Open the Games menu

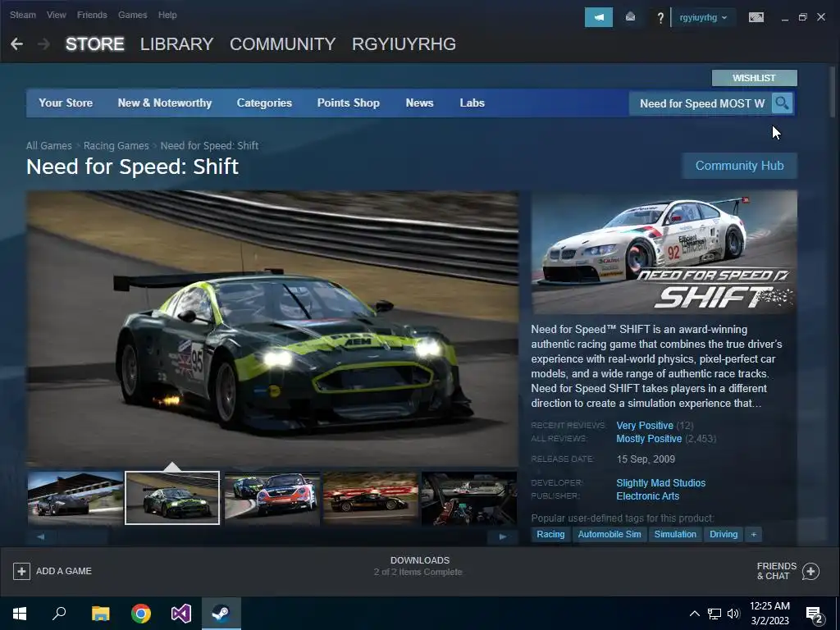click(132, 15)
